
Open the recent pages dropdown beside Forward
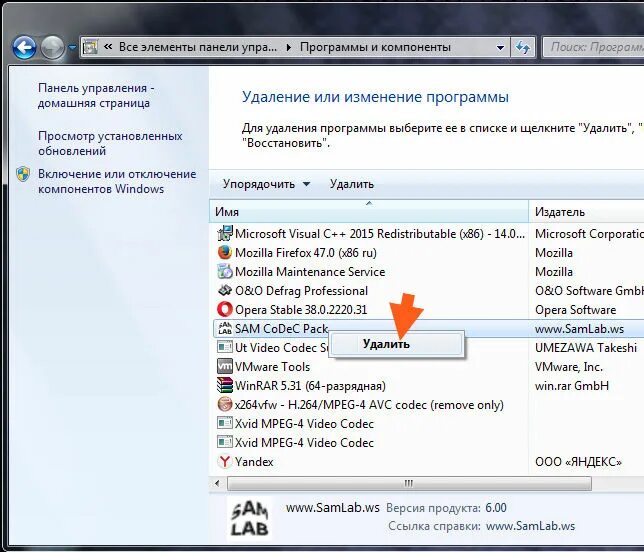pyautogui.click(x=72, y=48)
